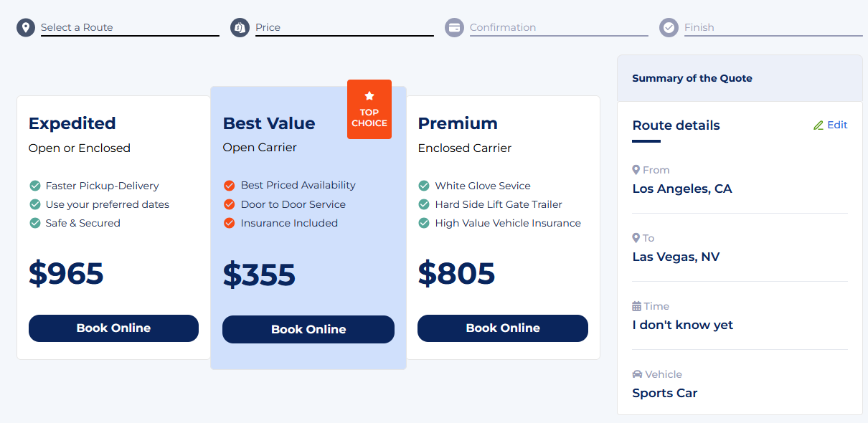Click the Select a Route pin icon

(x=26, y=28)
